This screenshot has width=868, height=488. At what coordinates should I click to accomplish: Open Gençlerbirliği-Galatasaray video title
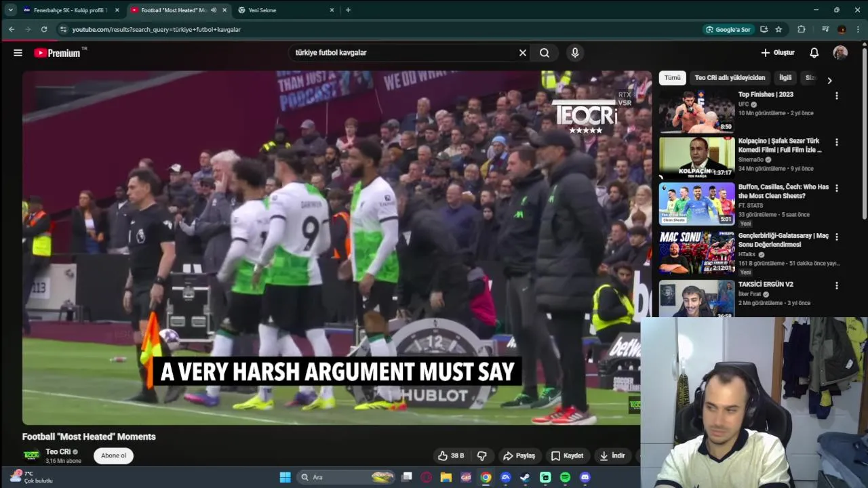click(x=783, y=240)
